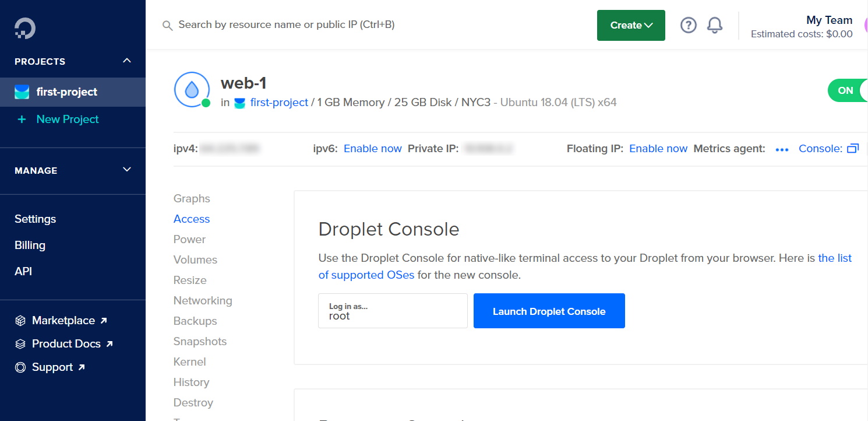Click the Support lifebuoy icon
The width and height of the screenshot is (868, 421).
(20, 367)
